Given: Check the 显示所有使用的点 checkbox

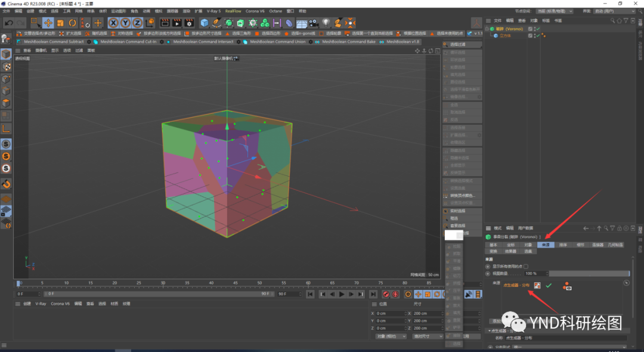Looking at the screenshot, I should click(x=526, y=267).
